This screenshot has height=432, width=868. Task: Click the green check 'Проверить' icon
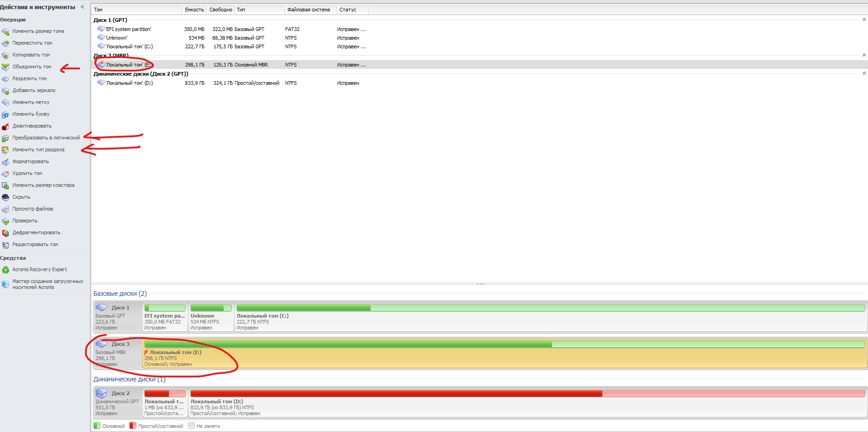click(x=5, y=221)
